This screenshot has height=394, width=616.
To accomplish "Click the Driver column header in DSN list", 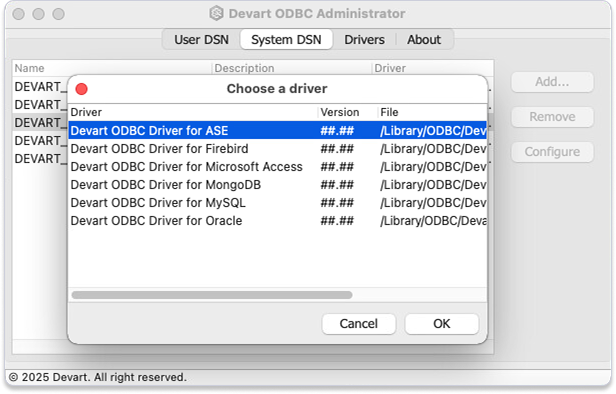I will (432, 68).
